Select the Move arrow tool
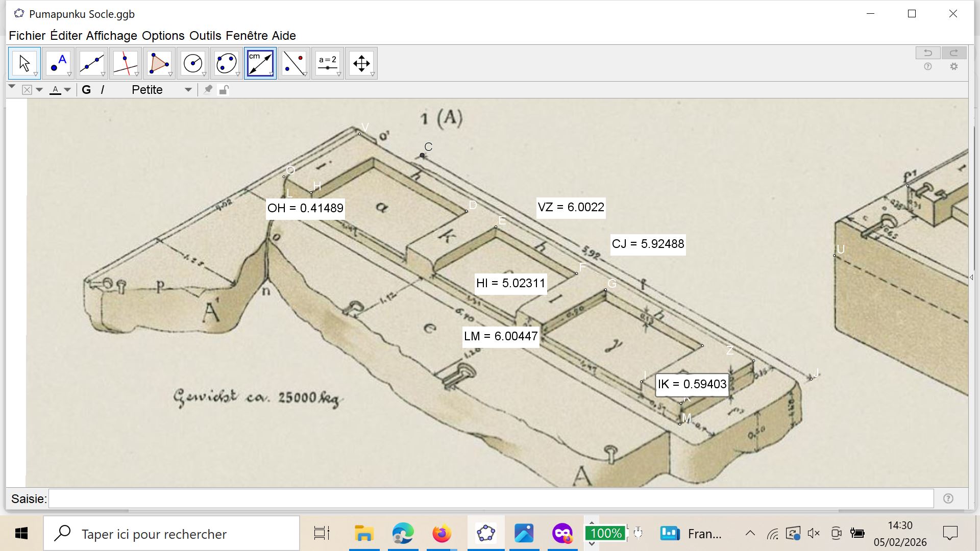The image size is (980, 551). coord(24,63)
